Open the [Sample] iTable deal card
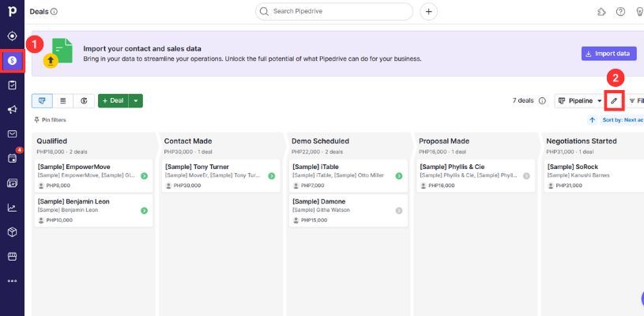The width and height of the screenshot is (644, 316). pyautogui.click(x=348, y=176)
